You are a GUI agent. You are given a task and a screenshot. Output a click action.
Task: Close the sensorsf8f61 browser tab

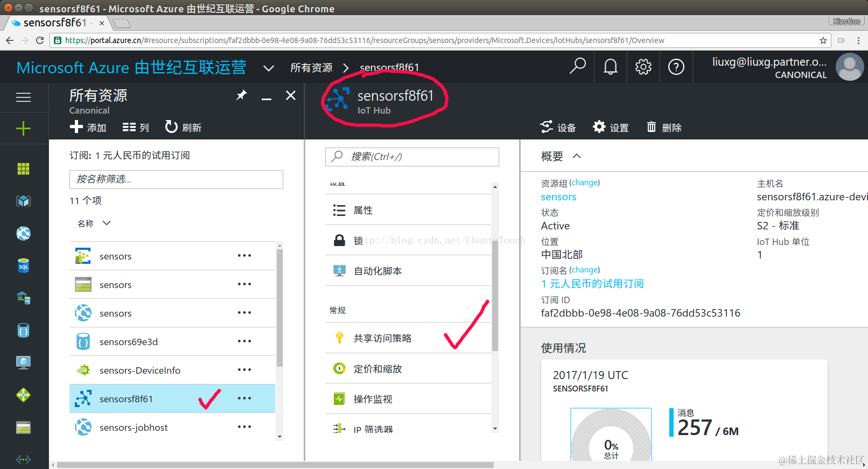tap(101, 23)
